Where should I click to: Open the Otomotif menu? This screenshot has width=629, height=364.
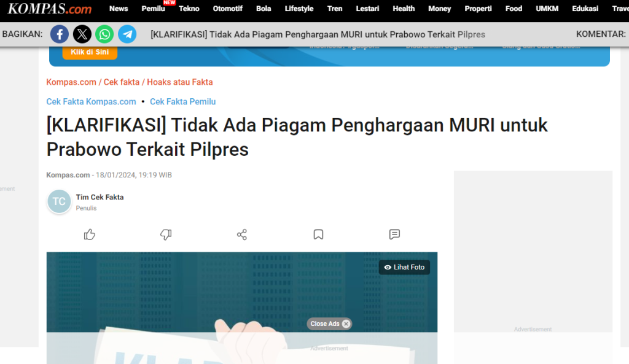tap(227, 9)
